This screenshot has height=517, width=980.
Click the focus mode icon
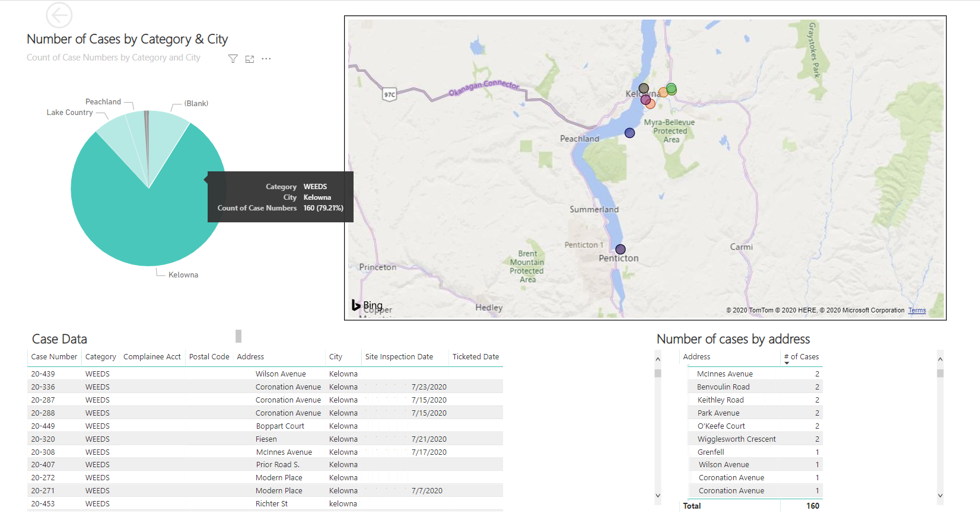(250, 59)
